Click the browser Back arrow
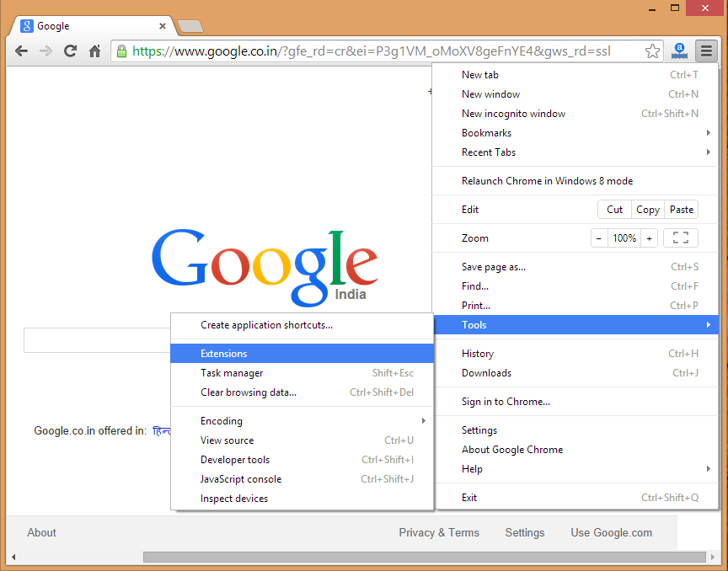Image resolution: width=728 pixels, height=571 pixels. (x=21, y=51)
